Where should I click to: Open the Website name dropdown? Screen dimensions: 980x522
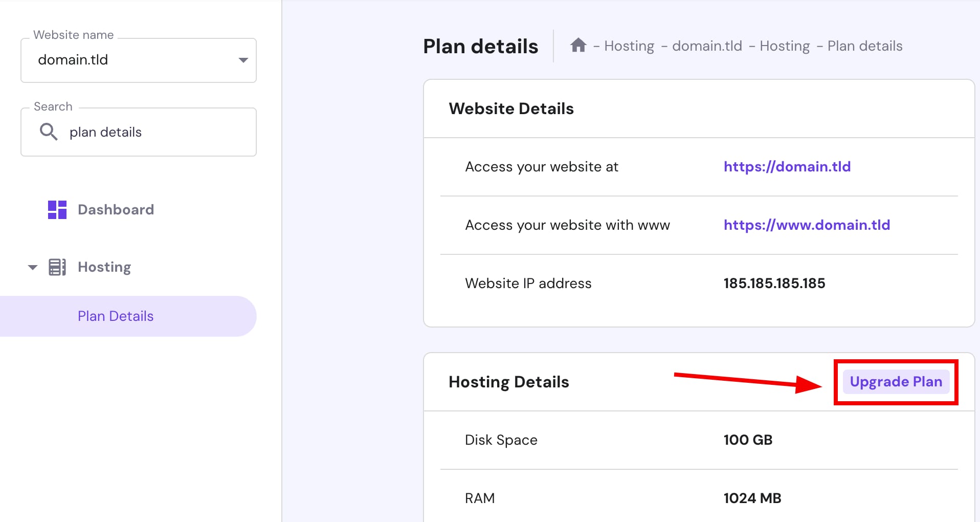[138, 60]
